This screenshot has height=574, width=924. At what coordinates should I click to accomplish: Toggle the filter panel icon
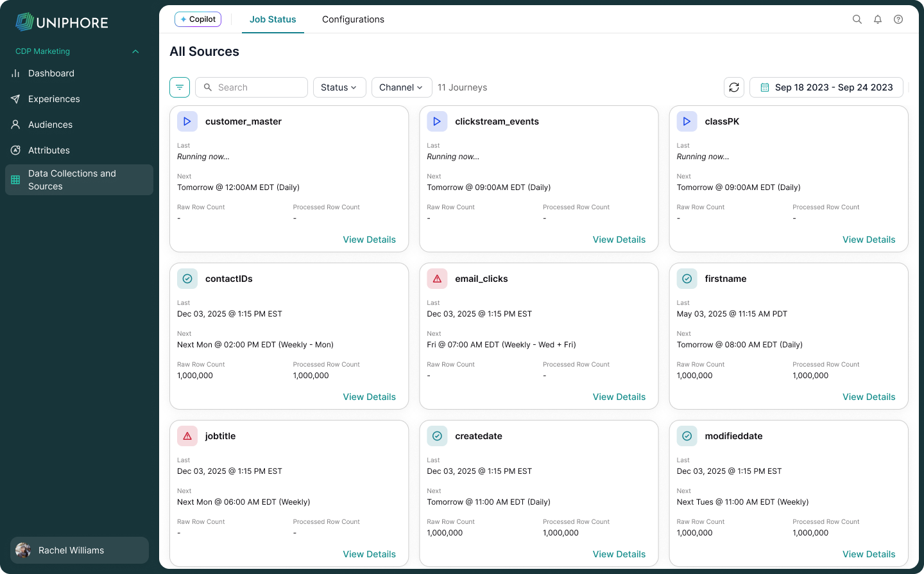click(180, 87)
